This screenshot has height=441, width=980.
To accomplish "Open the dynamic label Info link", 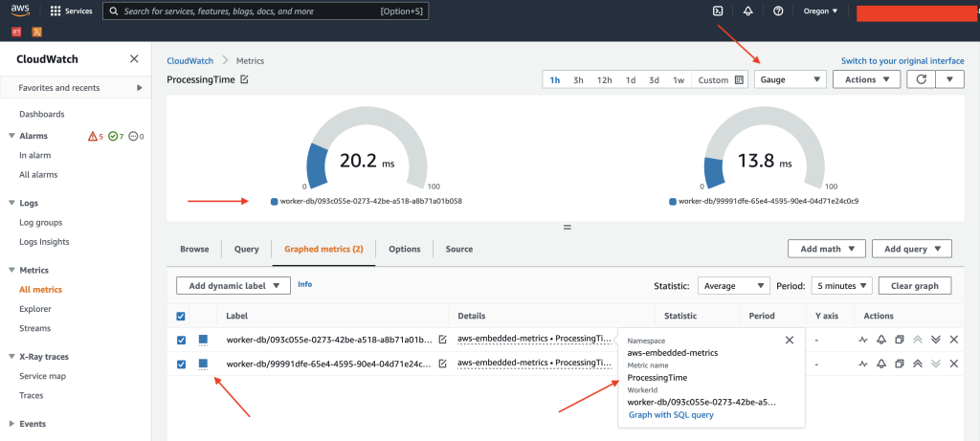I will (305, 284).
